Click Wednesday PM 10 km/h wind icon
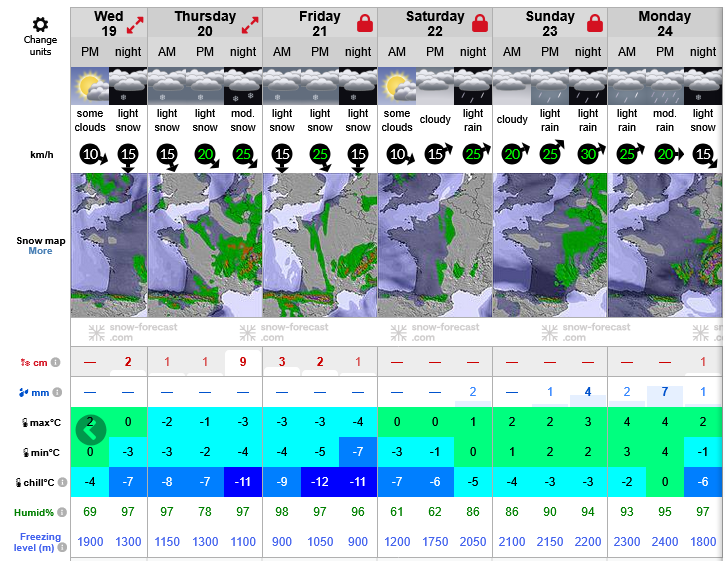725x561 pixels. pyautogui.click(x=93, y=154)
